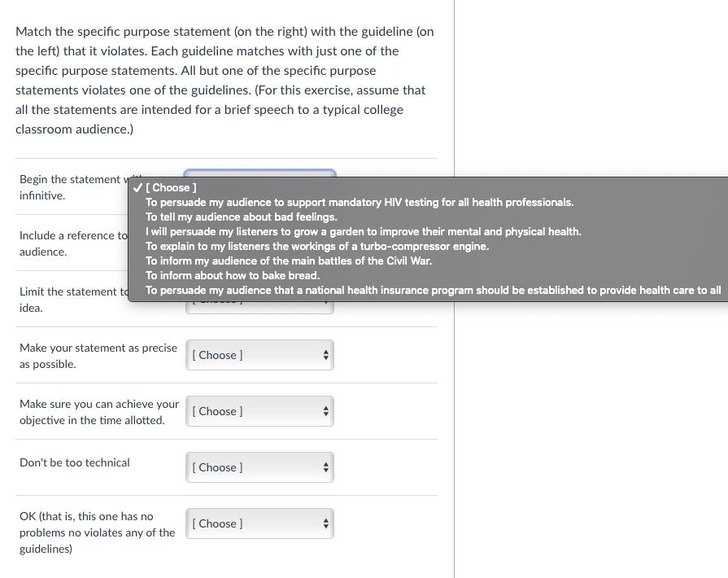Click the checked [ Choose ] entry in open list
The width and height of the screenshot is (728, 578).
click(171, 187)
